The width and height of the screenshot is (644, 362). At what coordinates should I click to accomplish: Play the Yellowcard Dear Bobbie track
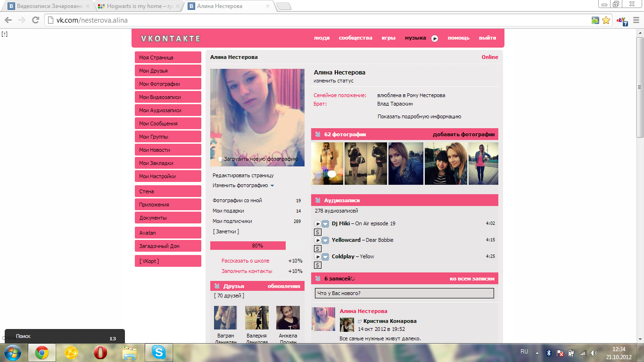[x=318, y=240]
